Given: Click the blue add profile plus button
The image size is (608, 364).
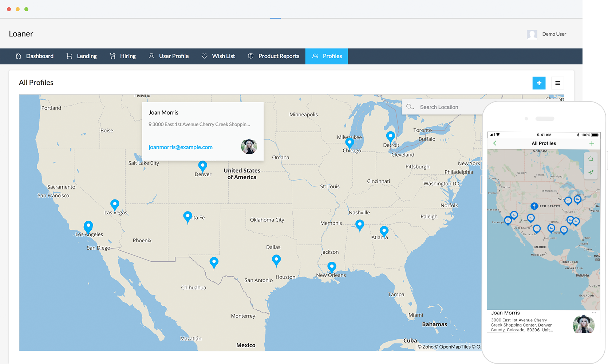Looking at the screenshot, I should [x=539, y=83].
